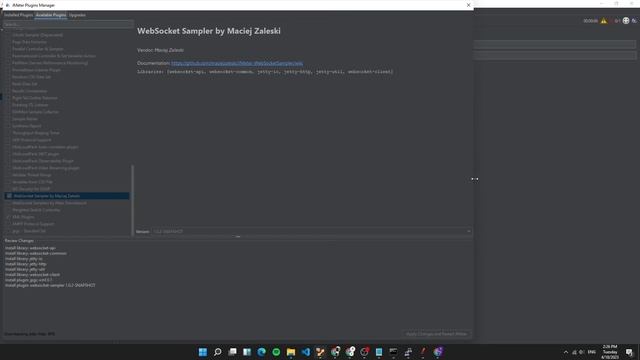Screen dimensions: 640x360
Task: Switch to the Available Plugins tab
Action: [x=51, y=15]
